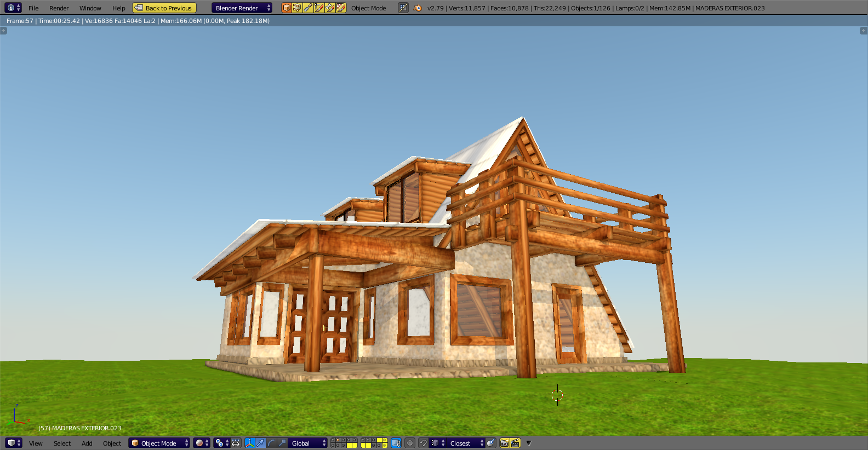Open the Add menu in the 3D view header

point(87,443)
